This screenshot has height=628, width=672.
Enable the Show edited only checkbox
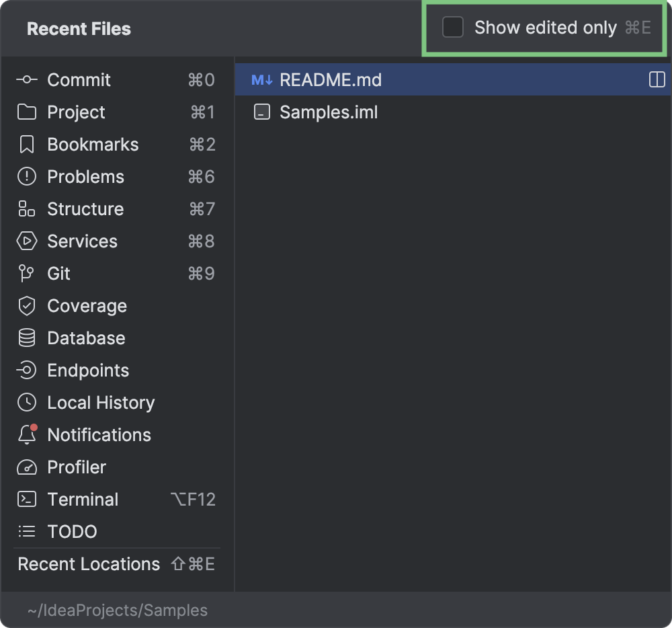[453, 28]
